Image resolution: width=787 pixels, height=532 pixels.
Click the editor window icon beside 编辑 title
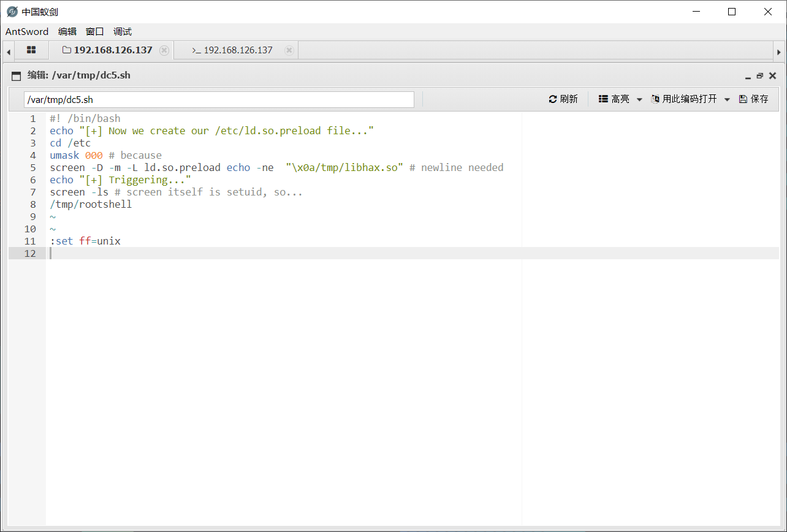tap(17, 76)
